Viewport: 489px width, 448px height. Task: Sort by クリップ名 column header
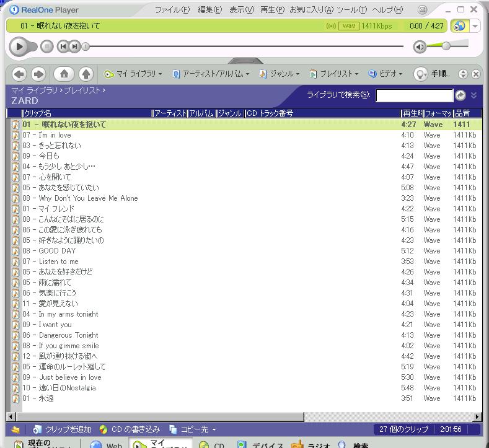coord(87,113)
